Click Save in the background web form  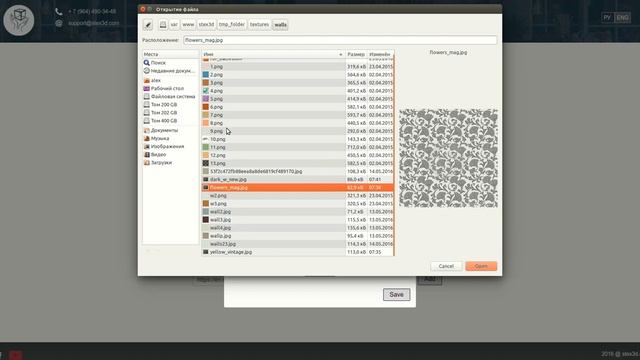click(396, 294)
